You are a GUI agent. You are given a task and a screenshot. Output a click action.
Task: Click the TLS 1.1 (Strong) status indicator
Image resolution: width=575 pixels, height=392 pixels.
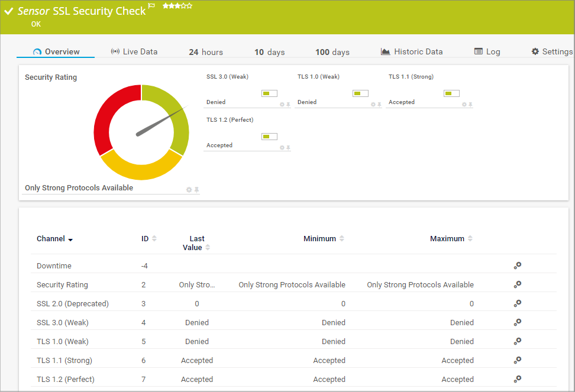451,93
